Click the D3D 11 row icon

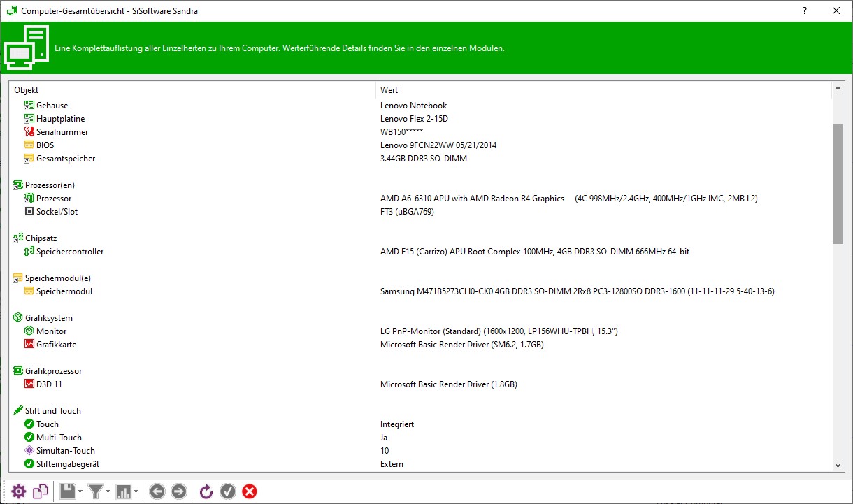pos(29,384)
